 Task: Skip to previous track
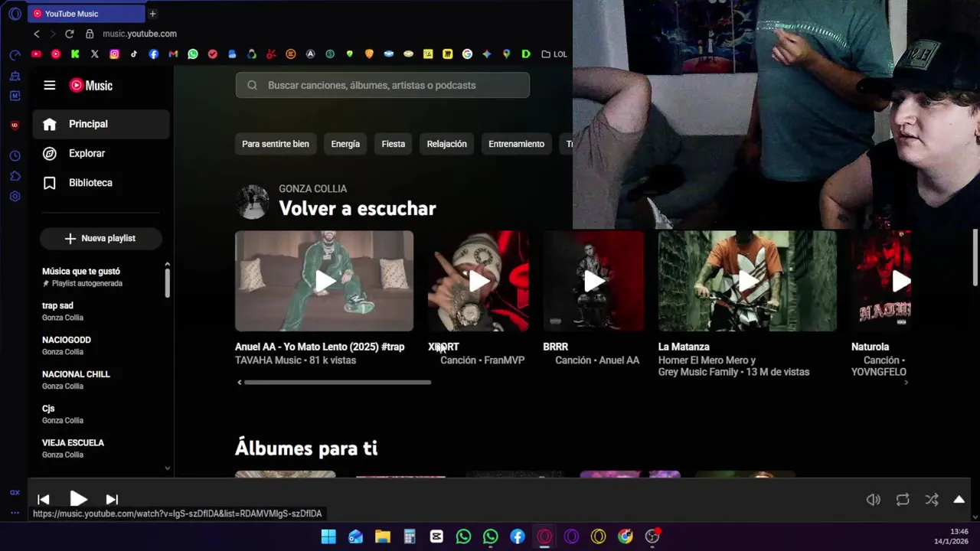44,500
